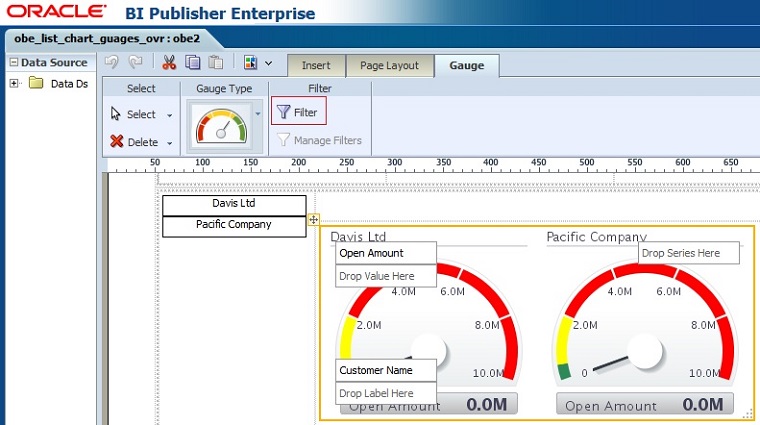Click the Data Ds tree item label
The width and height of the screenshot is (760, 425).
click(69, 83)
